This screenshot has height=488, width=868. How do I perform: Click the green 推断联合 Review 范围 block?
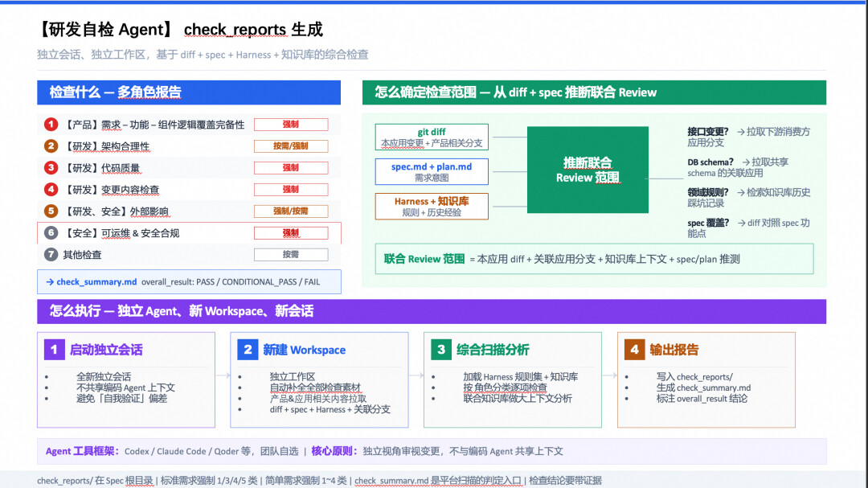(x=588, y=170)
